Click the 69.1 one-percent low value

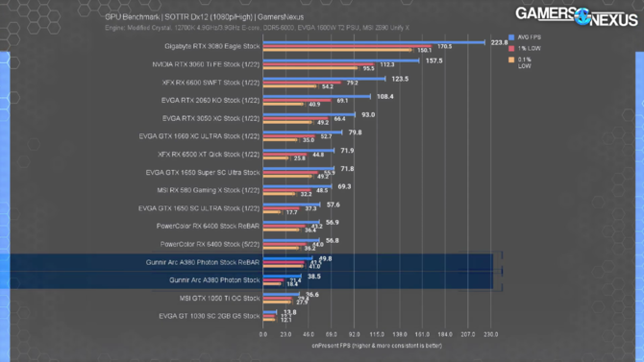(342, 101)
